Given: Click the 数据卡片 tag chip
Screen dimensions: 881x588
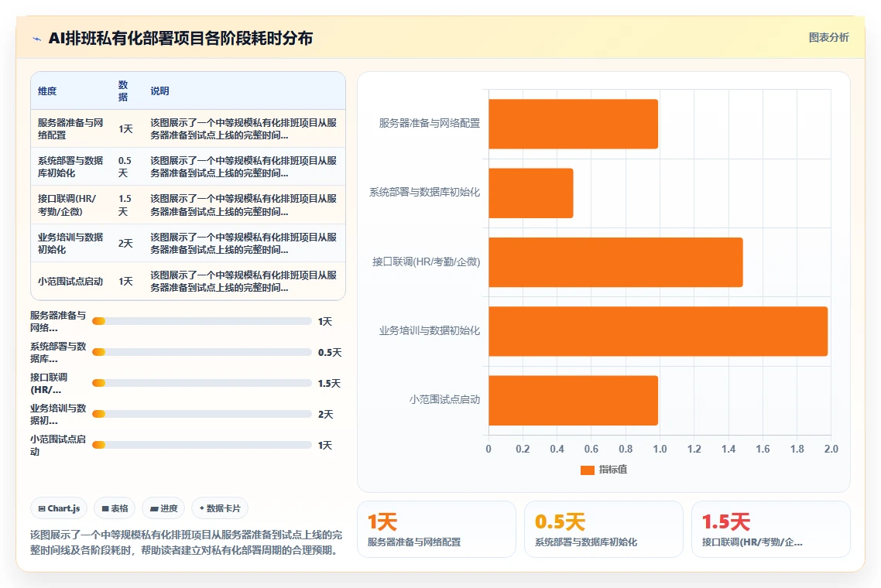Looking at the screenshot, I should pyautogui.click(x=220, y=508).
